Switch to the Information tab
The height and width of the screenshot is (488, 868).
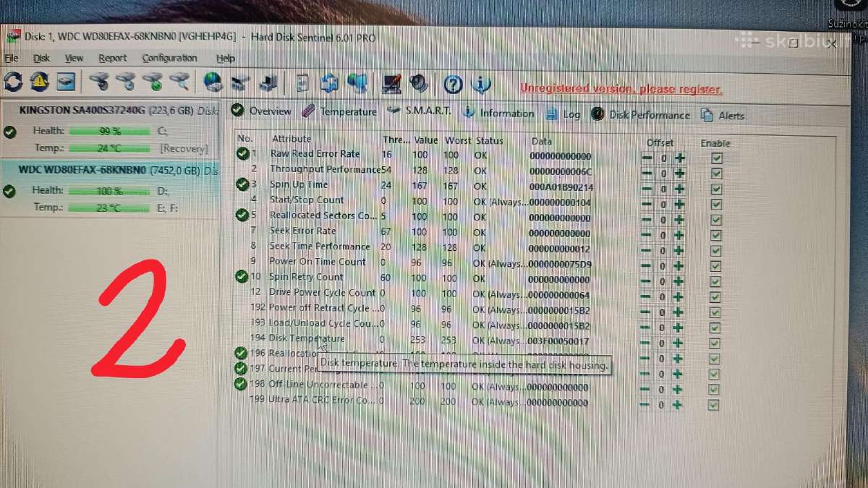click(x=498, y=113)
